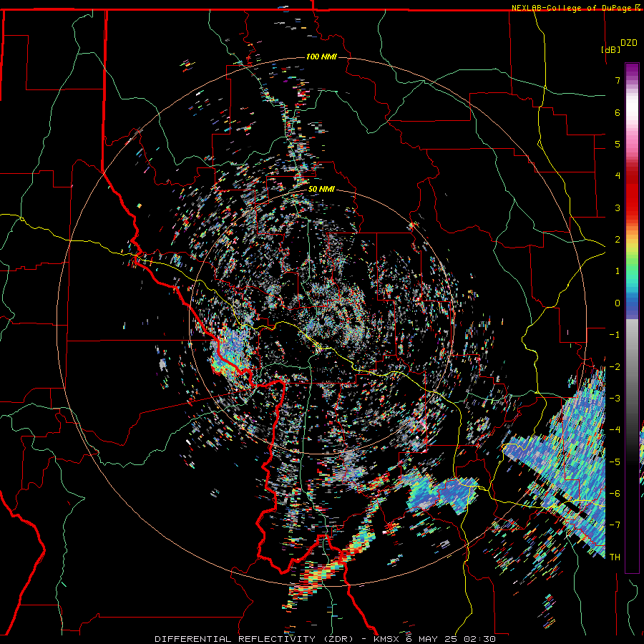The image size is (644, 644).
Task: Click the 100 NMI range ring label
Action: [321, 57]
